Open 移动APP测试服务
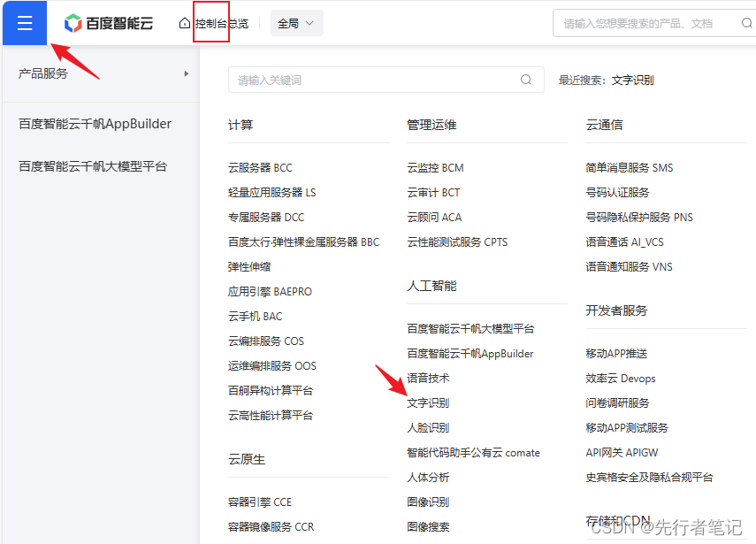 click(627, 428)
